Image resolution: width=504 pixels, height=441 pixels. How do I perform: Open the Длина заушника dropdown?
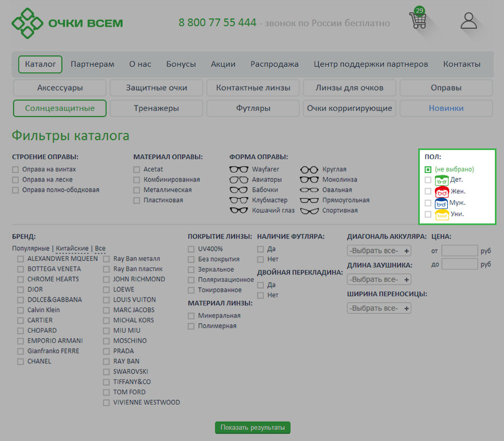pyautogui.click(x=379, y=280)
